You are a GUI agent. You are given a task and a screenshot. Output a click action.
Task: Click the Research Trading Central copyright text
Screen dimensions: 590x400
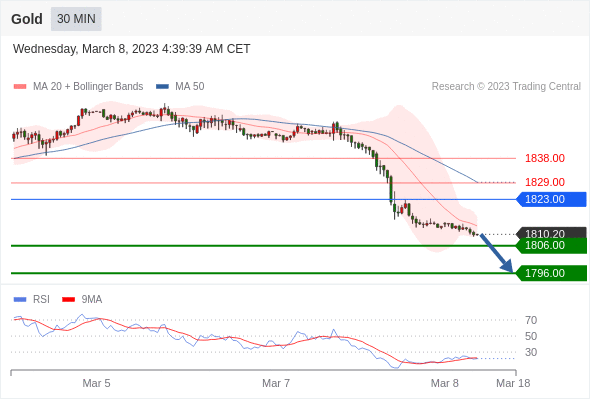tap(506, 87)
